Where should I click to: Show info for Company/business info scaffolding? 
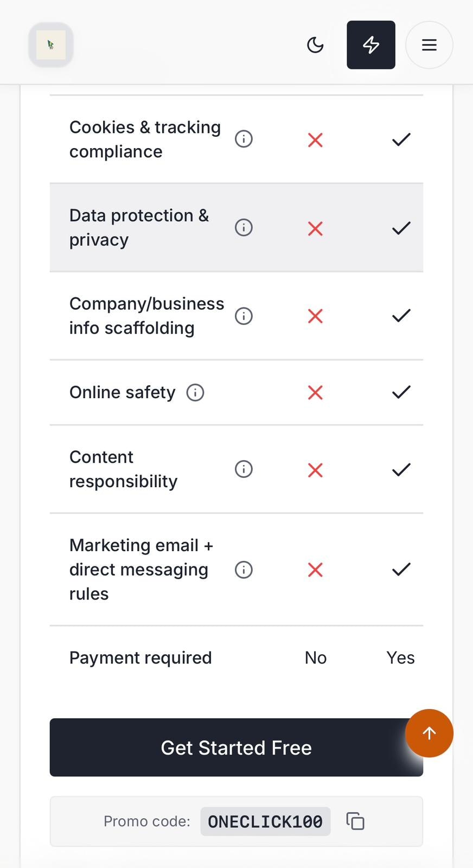point(244,316)
